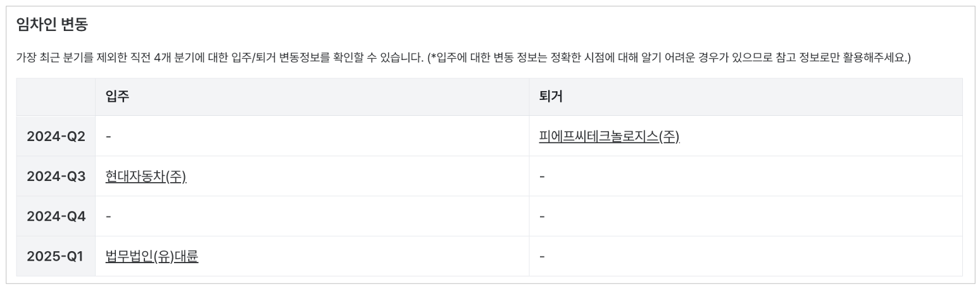Open the 법무법인(유)대륜 tenant link
This screenshot has height=291, width=980.
152,257
